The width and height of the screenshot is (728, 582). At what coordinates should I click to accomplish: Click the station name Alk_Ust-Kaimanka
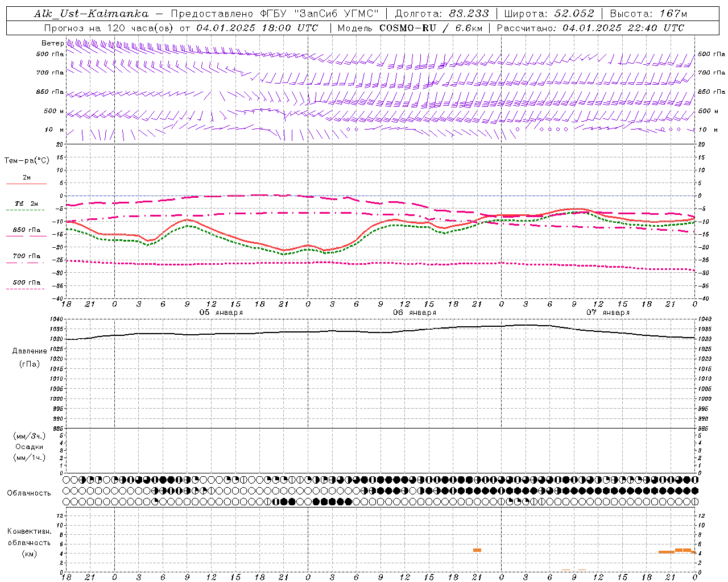[x=91, y=14]
